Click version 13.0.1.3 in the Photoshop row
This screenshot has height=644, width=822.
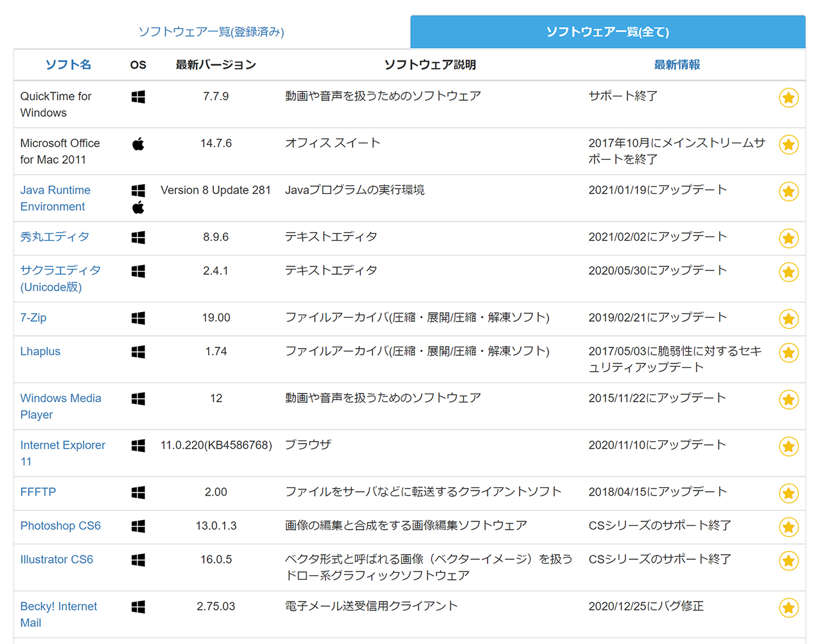pyautogui.click(x=216, y=527)
